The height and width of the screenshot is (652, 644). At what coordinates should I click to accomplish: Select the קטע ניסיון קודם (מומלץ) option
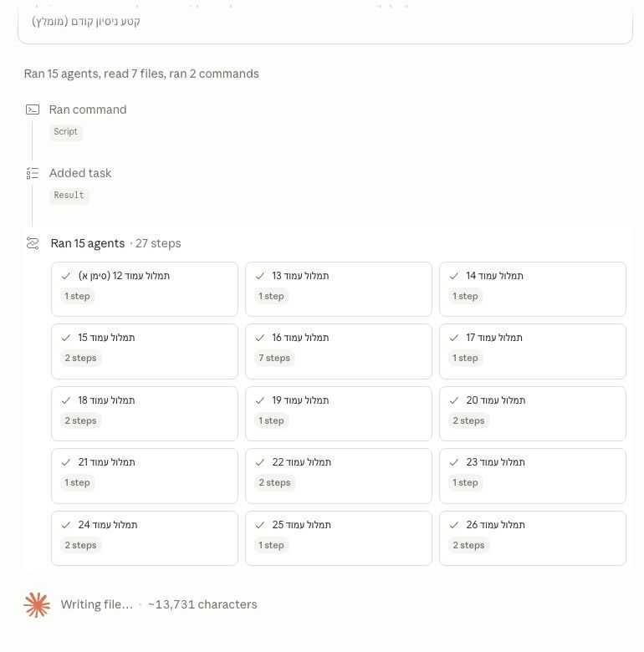[x=86, y=21]
